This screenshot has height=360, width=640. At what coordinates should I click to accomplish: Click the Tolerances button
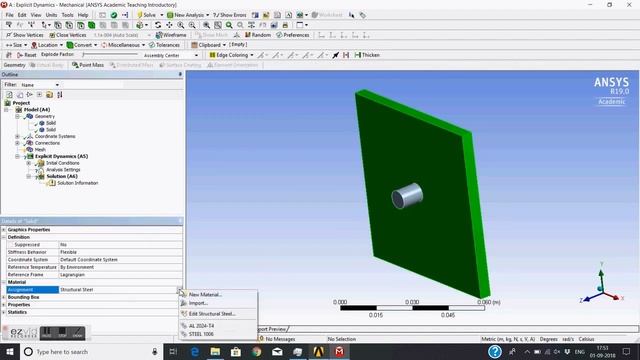[164, 45]
